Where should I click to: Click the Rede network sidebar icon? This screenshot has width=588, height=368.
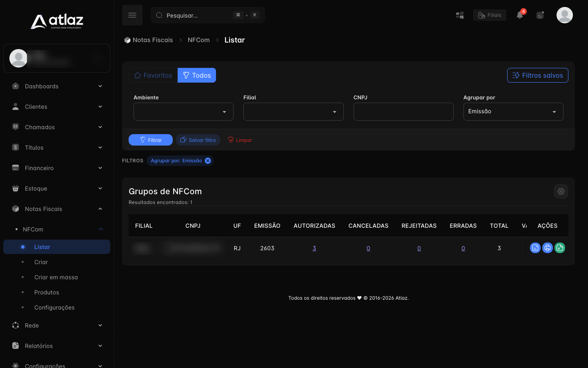click(x=16, y=325)
